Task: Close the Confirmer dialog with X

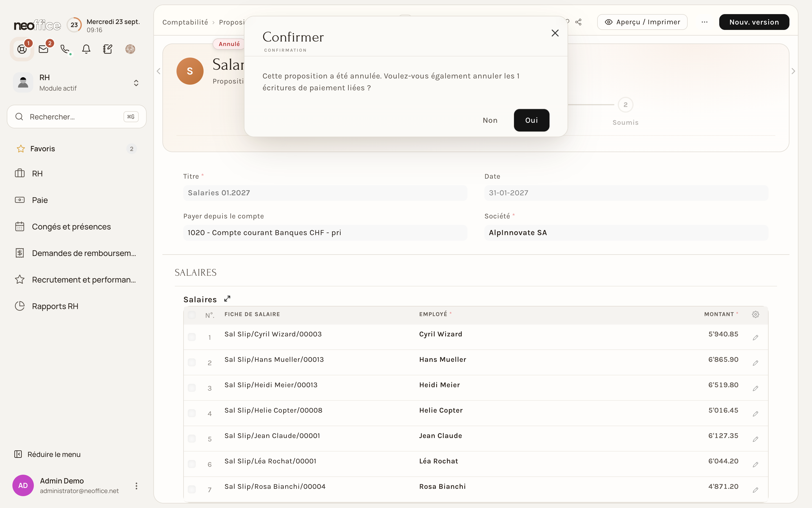Action: pyautogui.click(x=555, y=33)
